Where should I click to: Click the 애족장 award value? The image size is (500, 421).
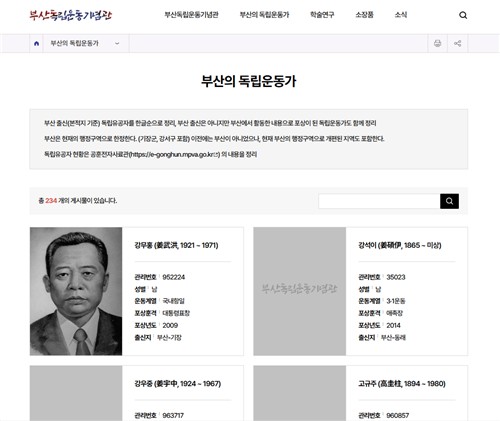click(394, 313)
